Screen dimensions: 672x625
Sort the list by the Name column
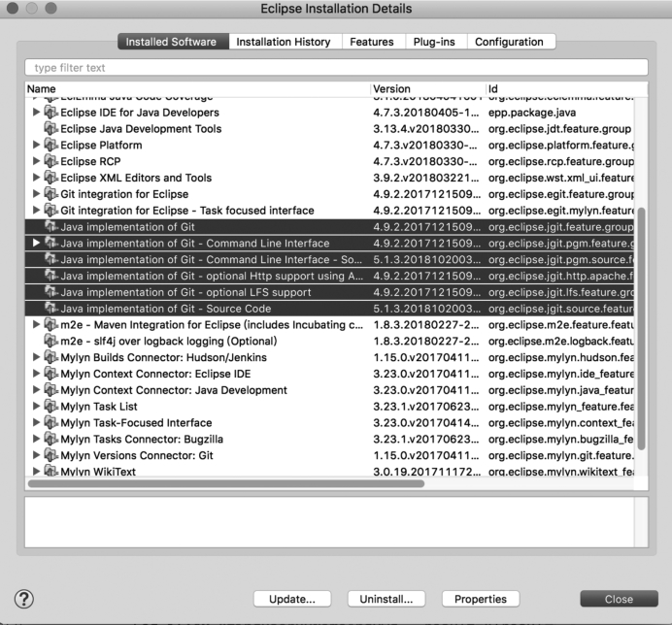point(197,88)
